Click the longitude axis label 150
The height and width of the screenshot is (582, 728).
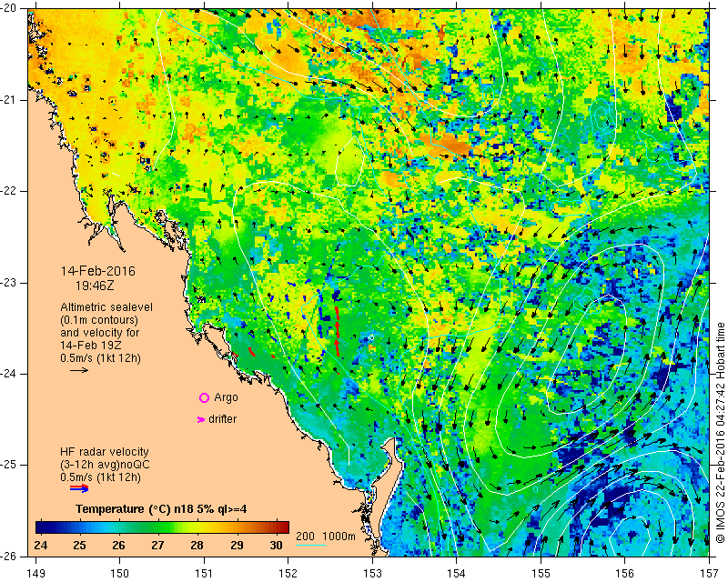click(120, 574)
